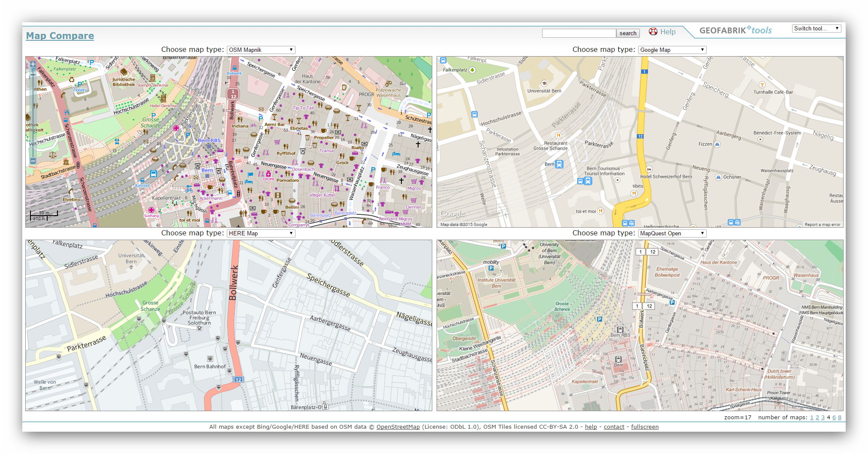The image size is (868, 454).
Task: Click the footer help link
Action: [591, 427]
